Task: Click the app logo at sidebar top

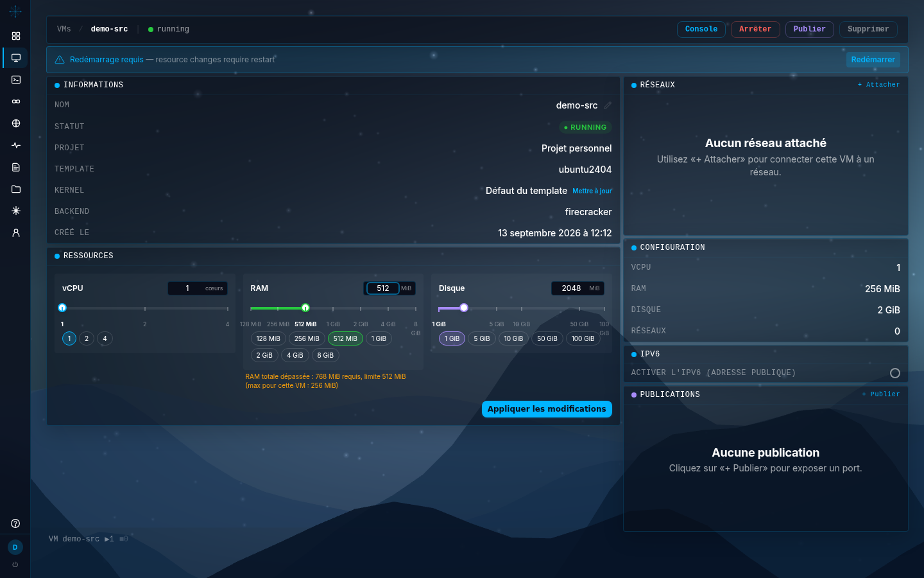Action: (x=15, y=11)
